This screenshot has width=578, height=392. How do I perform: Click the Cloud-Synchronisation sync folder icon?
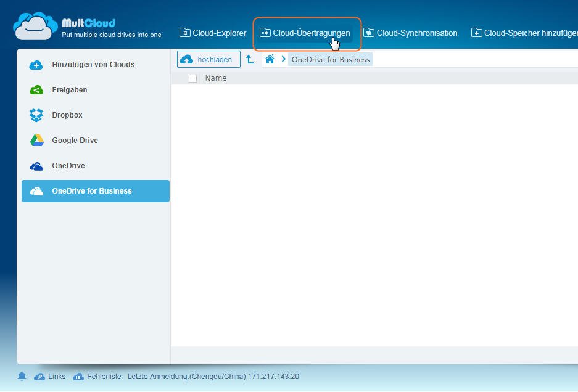click(369, 33)
